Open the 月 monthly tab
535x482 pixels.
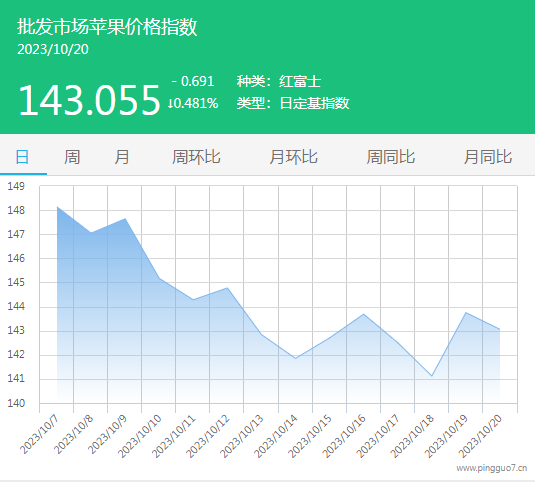(122, 157)
